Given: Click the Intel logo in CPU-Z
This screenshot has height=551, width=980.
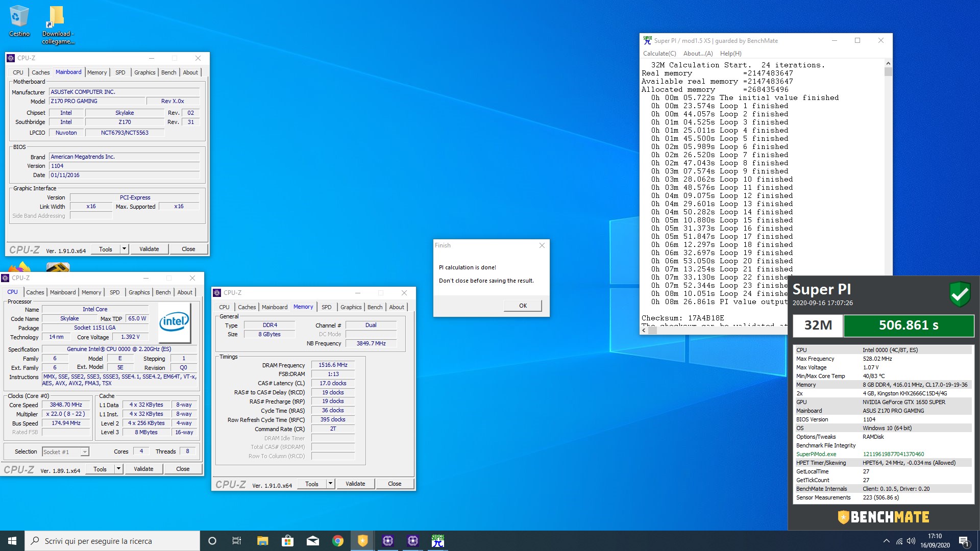Looking at the screenshot, I should tap(175, 322).
